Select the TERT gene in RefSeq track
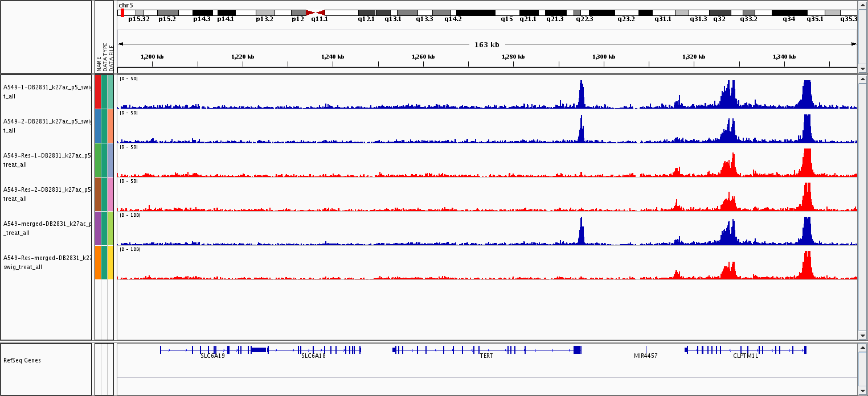 [486, 350]
